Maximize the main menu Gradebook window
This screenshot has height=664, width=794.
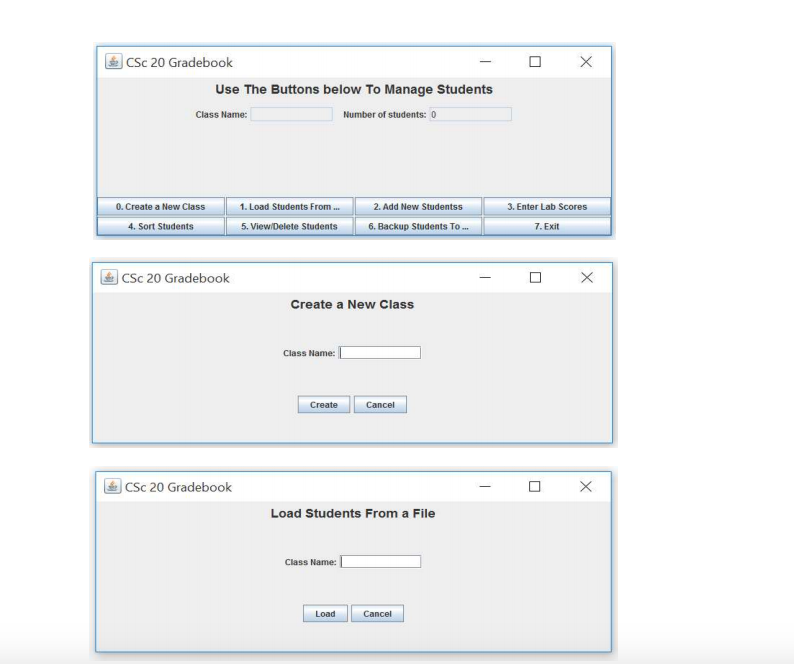(535, 62)
